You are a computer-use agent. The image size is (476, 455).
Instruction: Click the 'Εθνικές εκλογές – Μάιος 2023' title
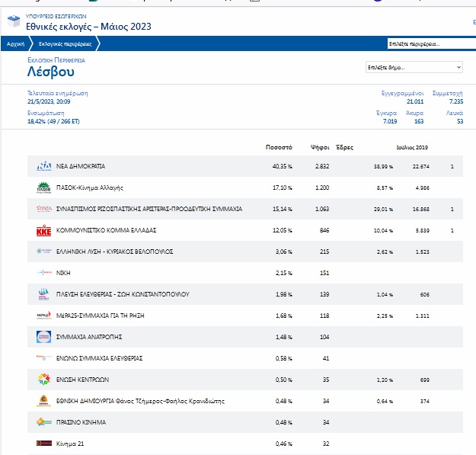coord(88,27)
